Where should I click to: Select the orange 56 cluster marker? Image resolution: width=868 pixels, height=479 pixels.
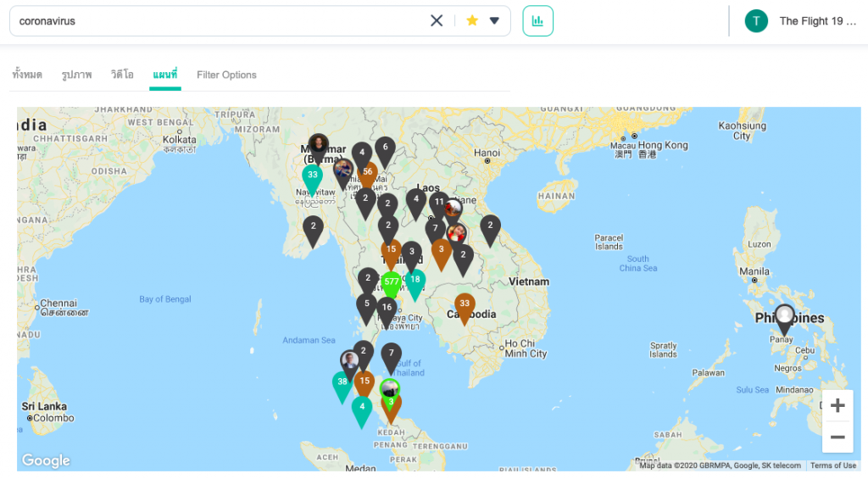point(368,175)
